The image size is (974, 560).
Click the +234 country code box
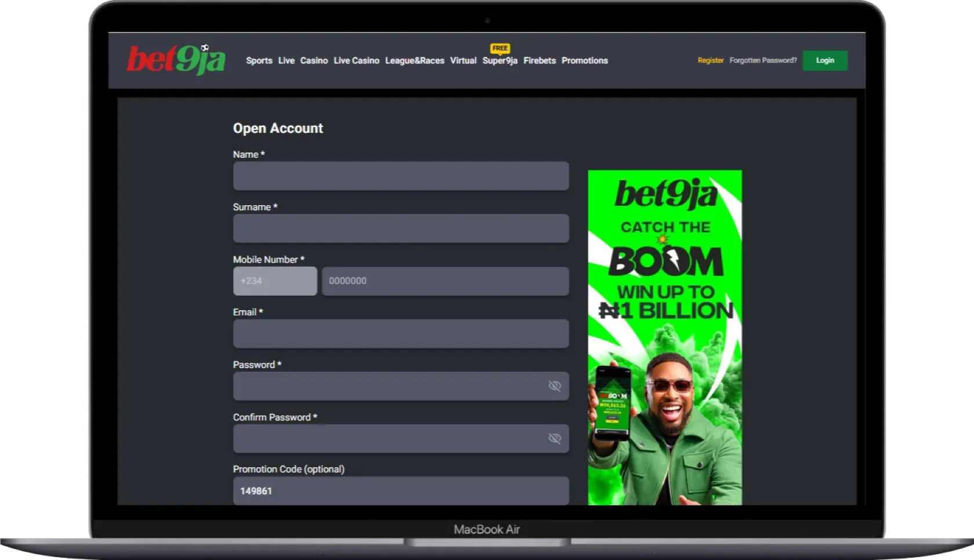coord(275,281)
